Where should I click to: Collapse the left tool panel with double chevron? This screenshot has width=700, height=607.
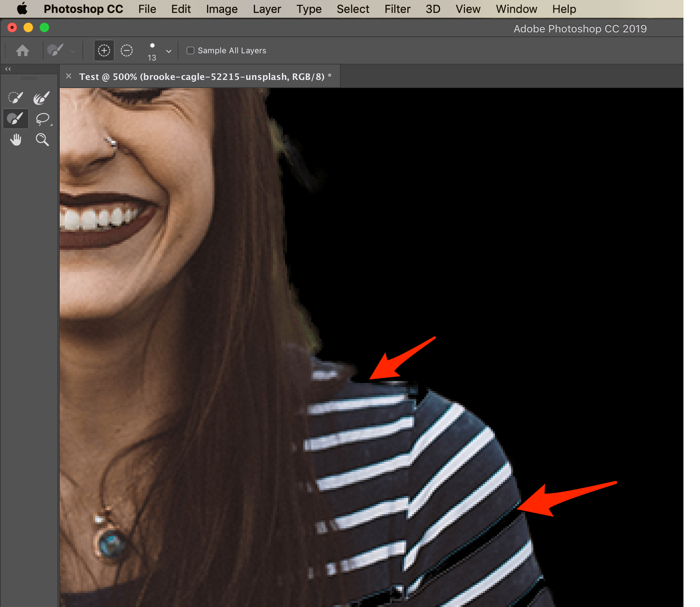[8, 69]
